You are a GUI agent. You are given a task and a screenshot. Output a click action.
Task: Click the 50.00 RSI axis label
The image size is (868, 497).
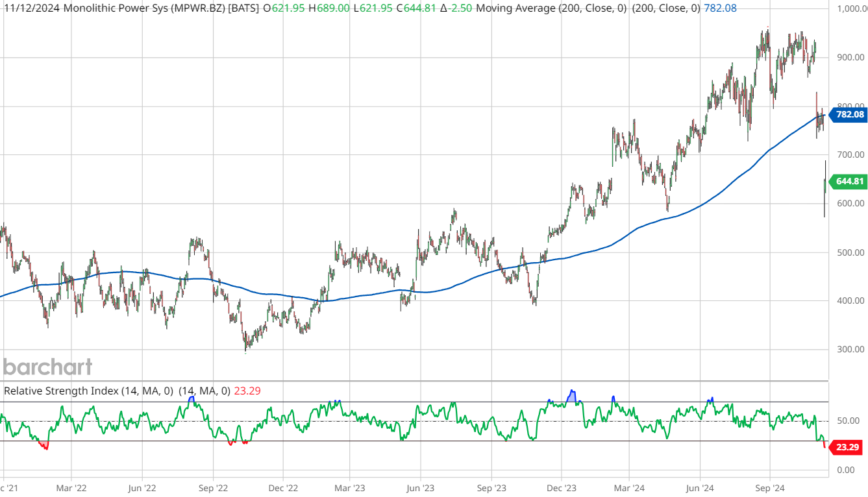coord(849,421)
